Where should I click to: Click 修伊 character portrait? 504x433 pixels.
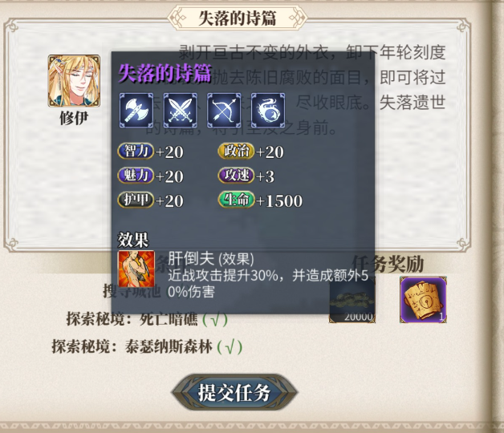coord(74,81)
